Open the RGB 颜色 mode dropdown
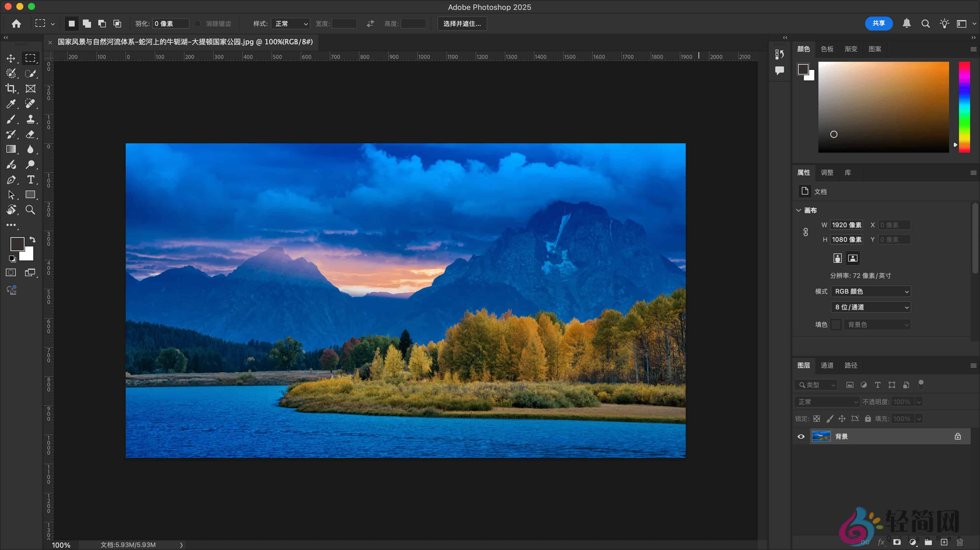 [x=871, y=291]
